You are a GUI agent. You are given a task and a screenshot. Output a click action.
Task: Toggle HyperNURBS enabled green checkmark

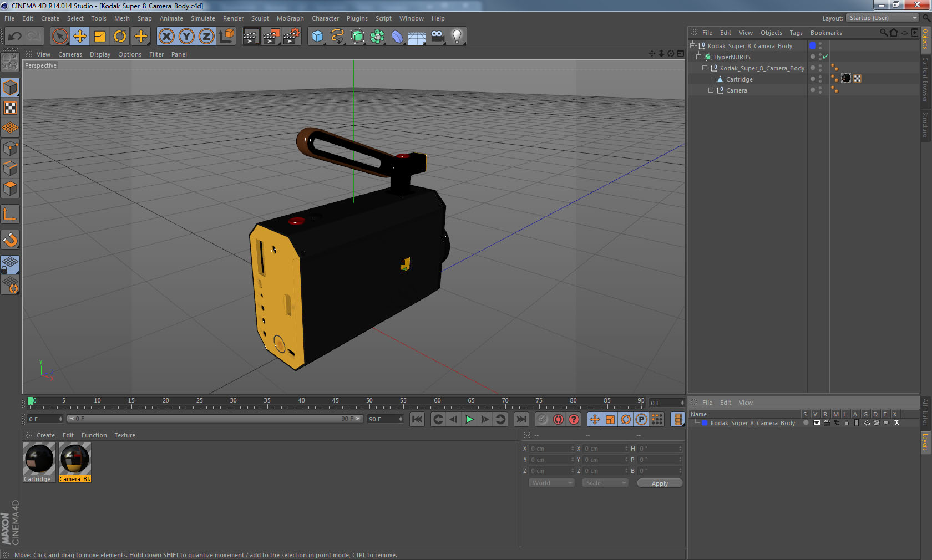click(x=825, y=57)
